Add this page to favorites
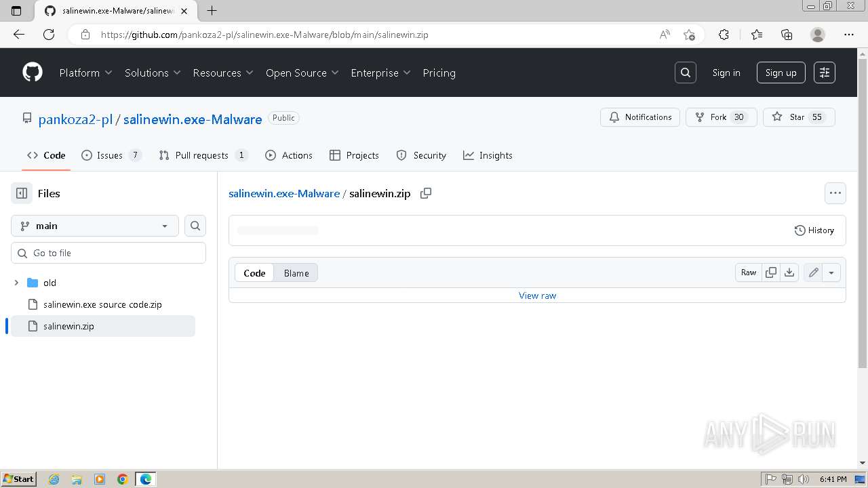 pyautogui.click(x=689, y=35)
